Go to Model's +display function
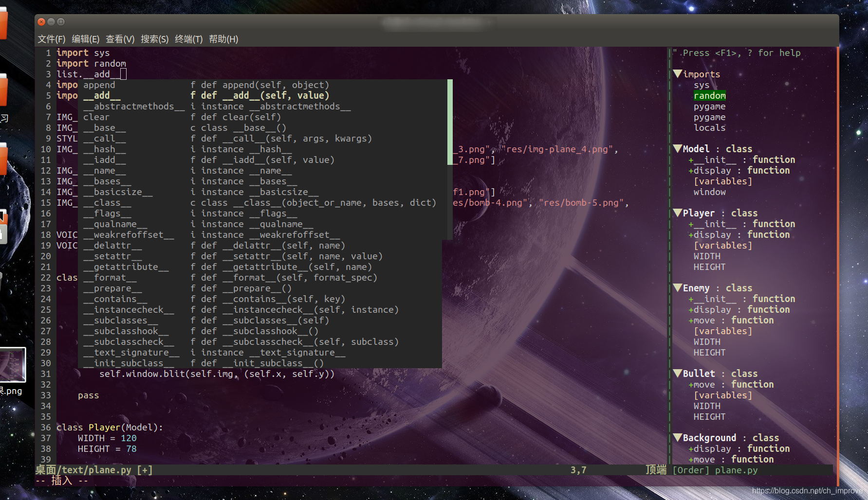Screen dimensions: 868x500 click(x=739, y=170)
